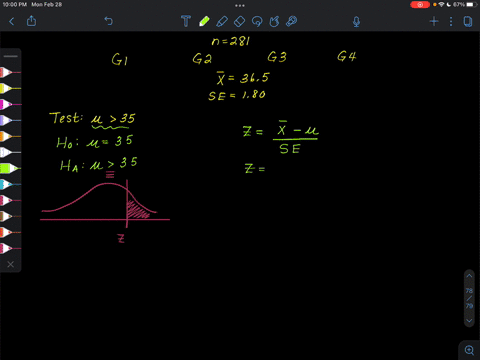The height and width of the screenshot is (360, 480).
Task: Select the Lasso selection tool
Action: point(257,22)
